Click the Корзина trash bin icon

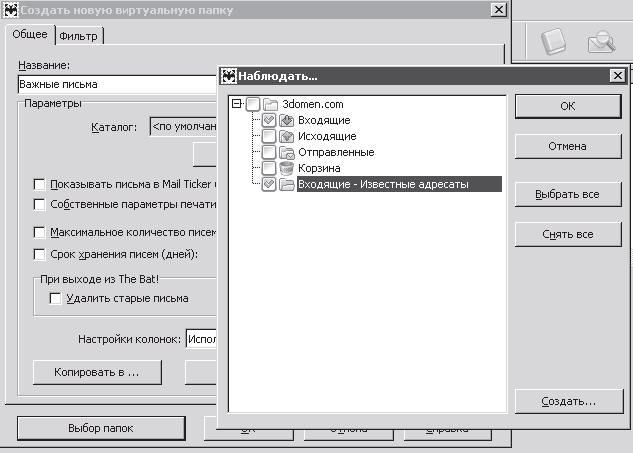click(x=287, y=168)
